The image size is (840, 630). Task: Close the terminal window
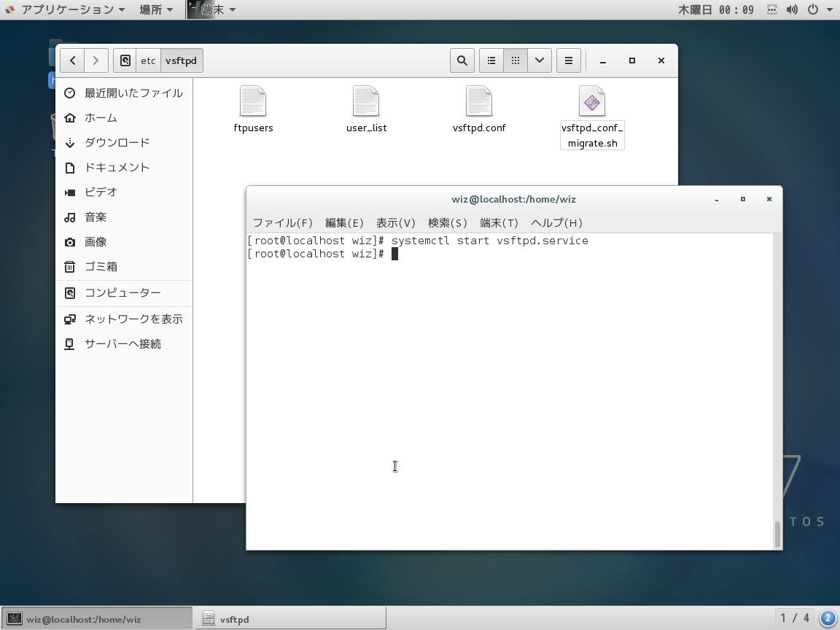769,199
